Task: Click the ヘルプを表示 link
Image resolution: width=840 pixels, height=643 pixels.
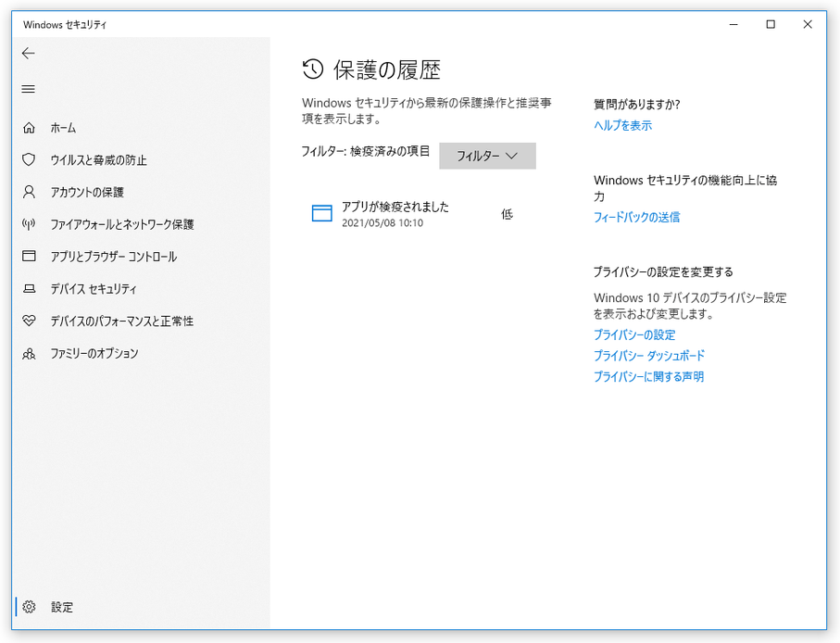Action: coord(622,125)
